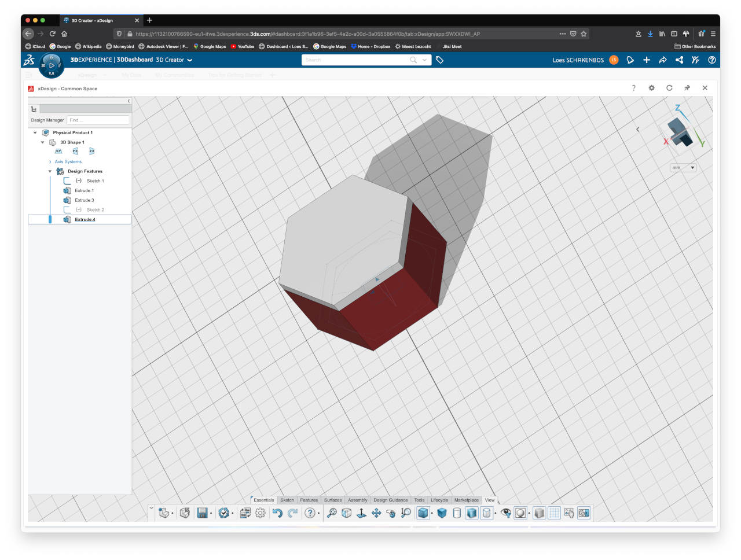Switch to the Assembly tab
This screenshot has width=741, height=560.
[358, 500]
